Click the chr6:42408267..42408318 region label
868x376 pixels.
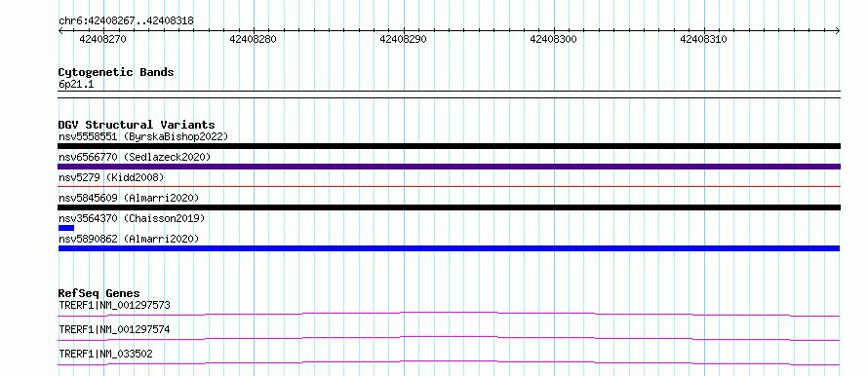click(x=126, y=21)
